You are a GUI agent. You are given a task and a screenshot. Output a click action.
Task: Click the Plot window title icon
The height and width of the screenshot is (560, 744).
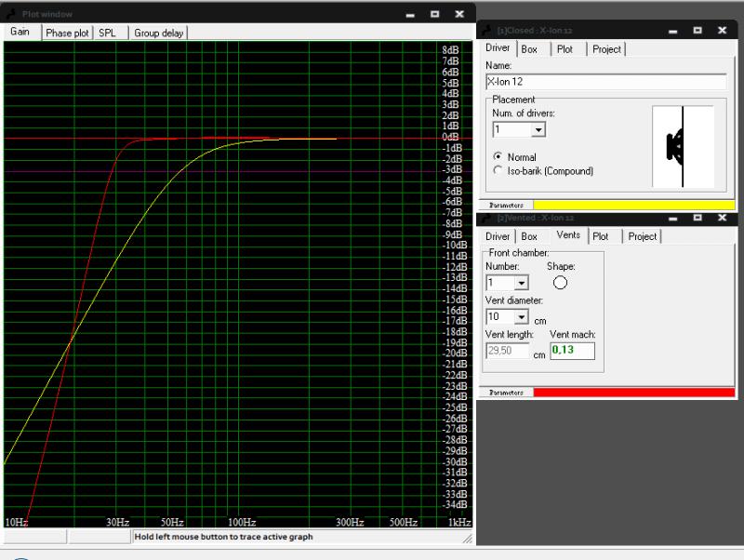(11, 14)
